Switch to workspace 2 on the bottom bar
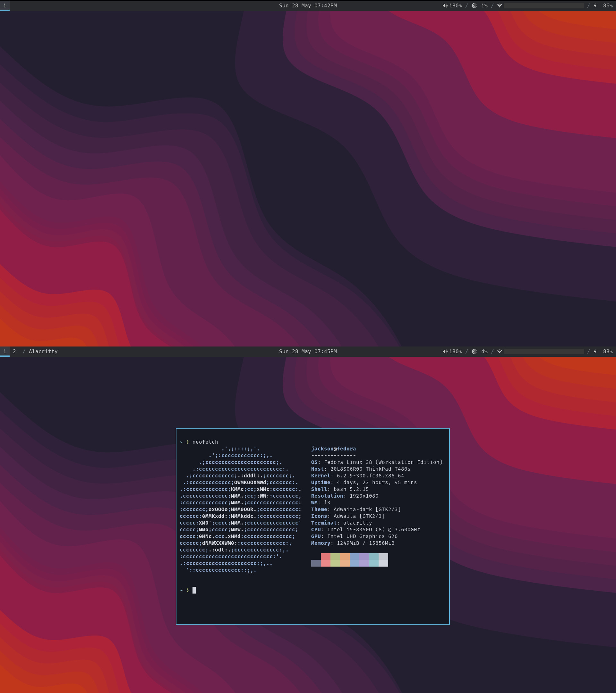This screenshot has height=693, width=616. 13,352
